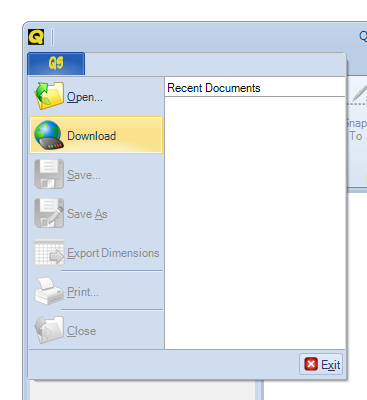Click the Recent Documents heading

pos(214,88)
